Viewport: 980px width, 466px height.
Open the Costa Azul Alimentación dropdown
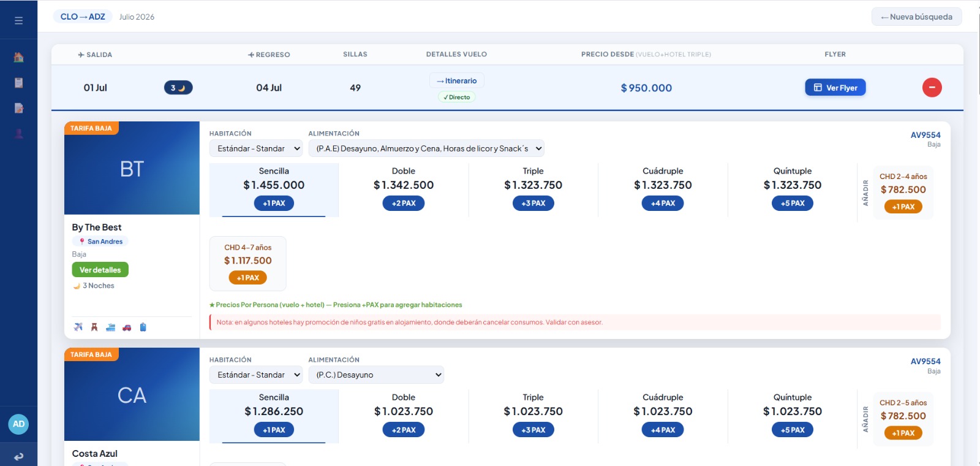click(376, 375)
